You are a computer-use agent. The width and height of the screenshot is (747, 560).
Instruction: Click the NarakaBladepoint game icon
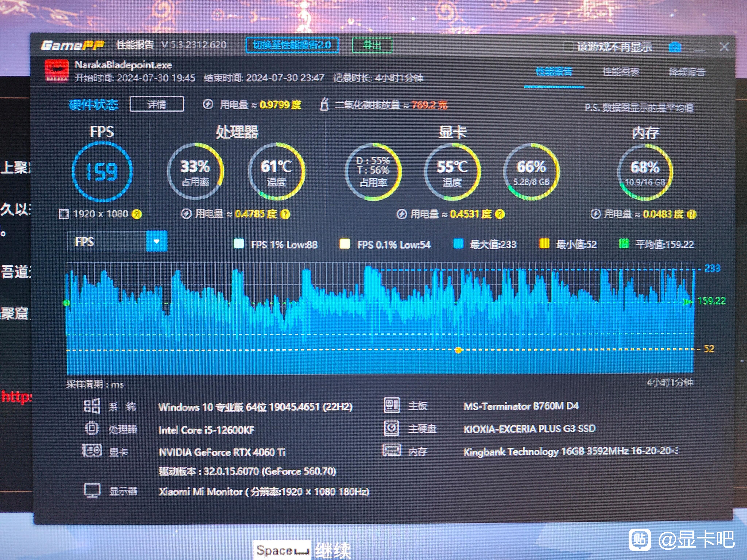coord(57,71)
